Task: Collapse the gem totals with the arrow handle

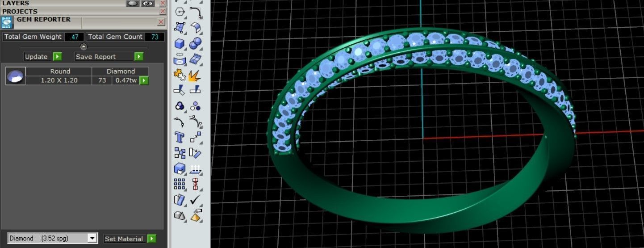Action: (x=84, y=46)
